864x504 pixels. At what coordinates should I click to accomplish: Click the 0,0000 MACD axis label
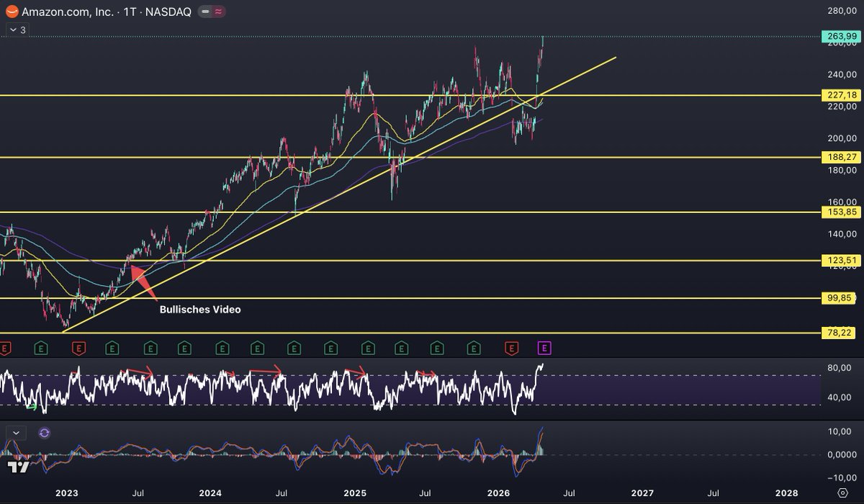pos(841,454)
